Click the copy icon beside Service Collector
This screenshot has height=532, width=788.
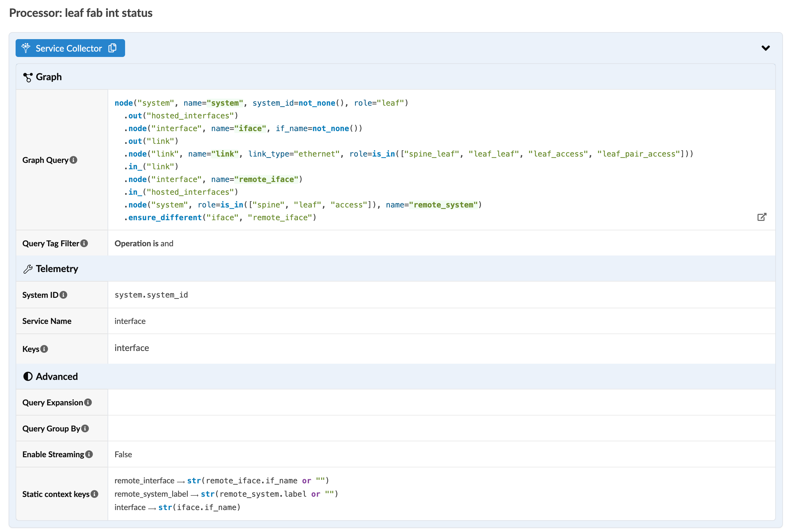tap(112, 48)
